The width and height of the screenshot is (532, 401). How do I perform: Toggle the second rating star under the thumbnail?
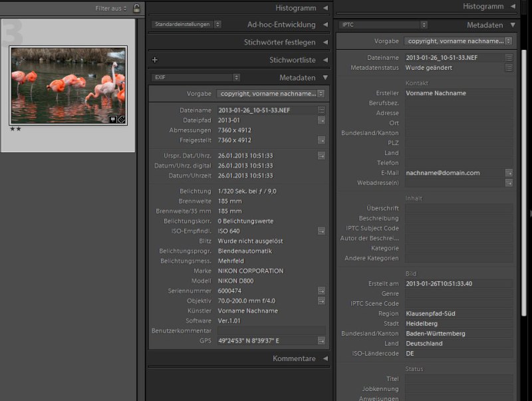pos(19,129)
